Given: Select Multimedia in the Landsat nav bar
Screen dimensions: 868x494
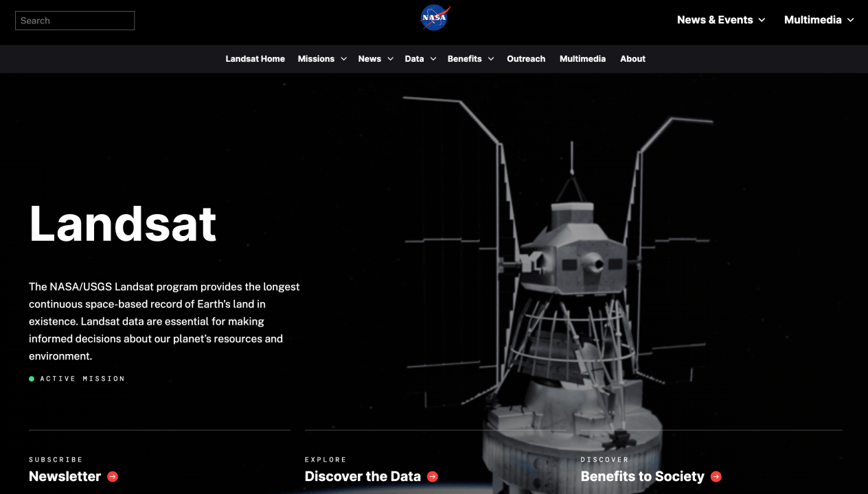Looking at the screenshot, I should (582, 59).
